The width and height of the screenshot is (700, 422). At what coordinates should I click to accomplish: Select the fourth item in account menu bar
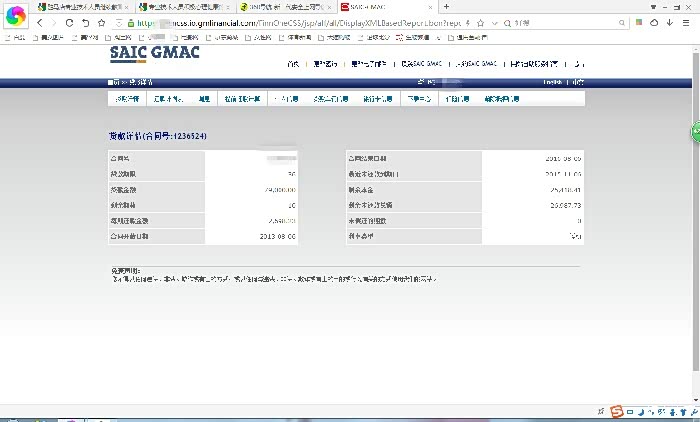[x=242, y=99]
